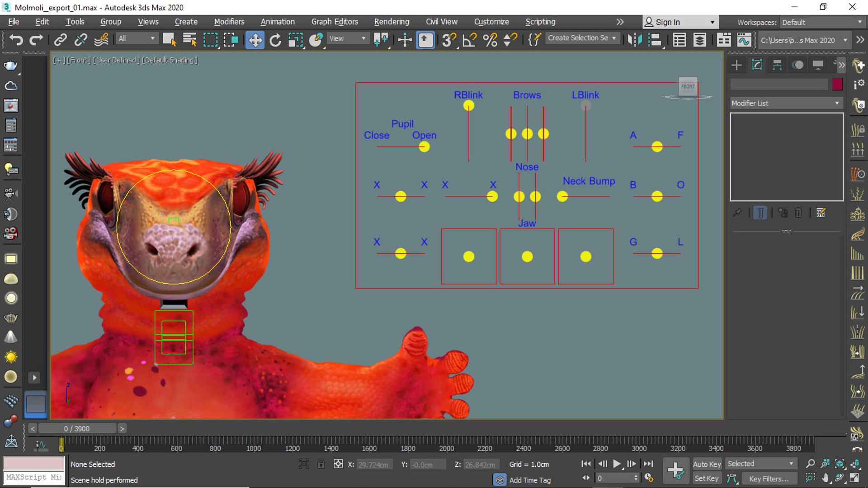Click the time slider showing 0 / 3900
This screenshot has height=488, width=868.
pyautogui.click(x=77, y=428)
